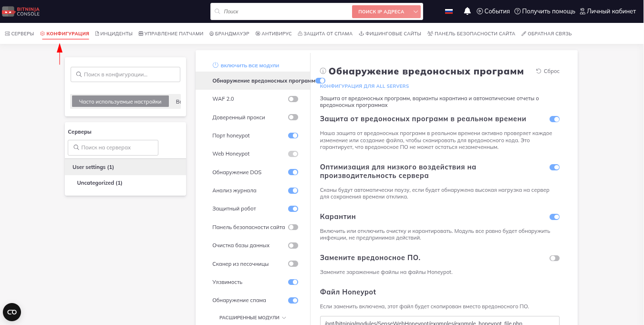Select Анализ журнала module row
644x325 pixels.
point(253,190)
